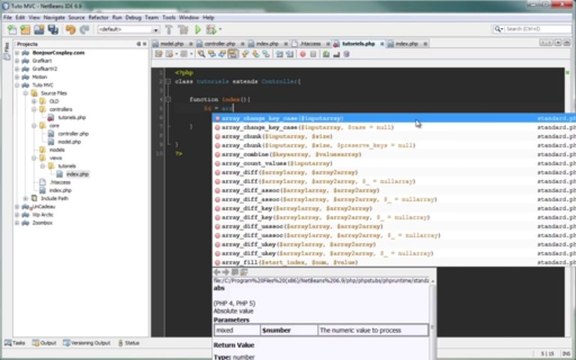The height and width of the screenshot is (360, 576).
Task: Open the Tasks panel button
Action: [x=15, y=343]
